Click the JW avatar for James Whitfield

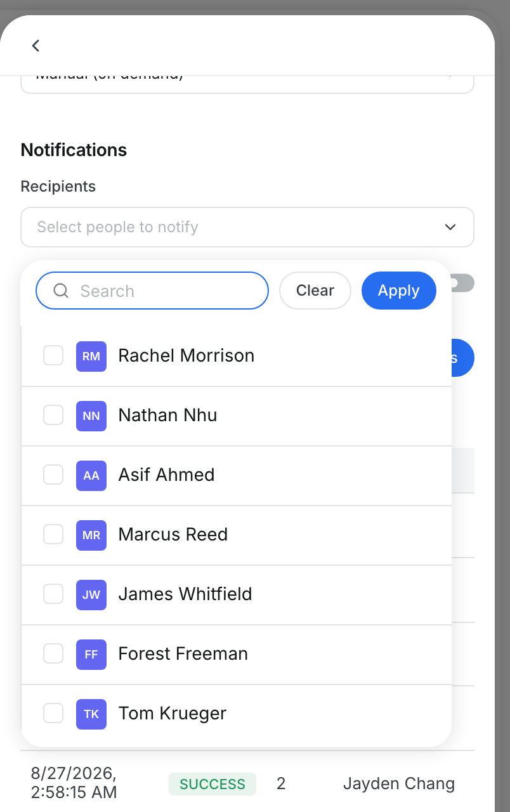(x=91, y=595)
